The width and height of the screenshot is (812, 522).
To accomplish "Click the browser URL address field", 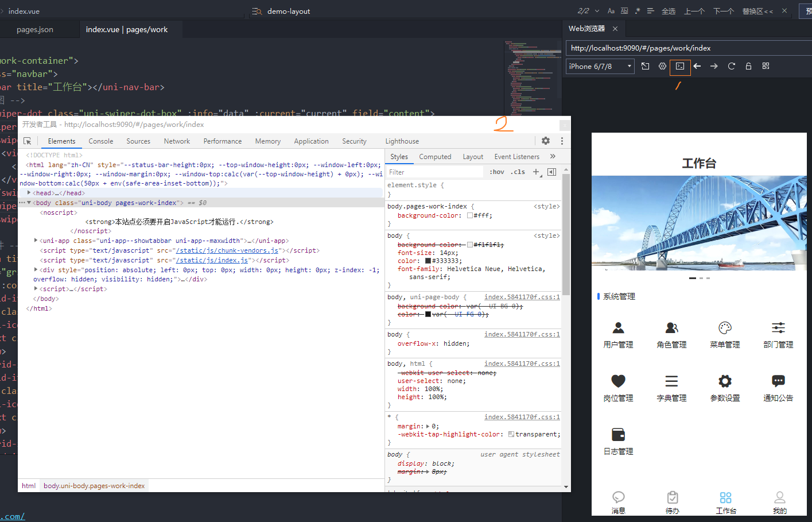I will [689, 48].
